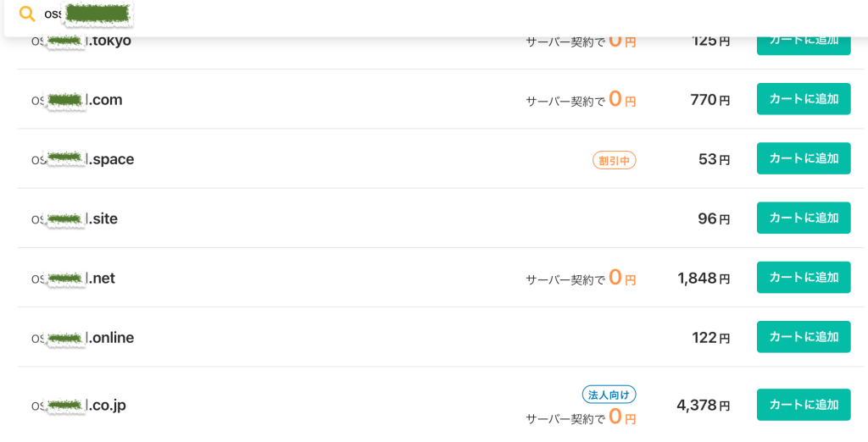Image resolution: width=868 pixels, height=442 pixels.
Task: Click the .net server contract 0円 offer
Action: pos(581,279)
